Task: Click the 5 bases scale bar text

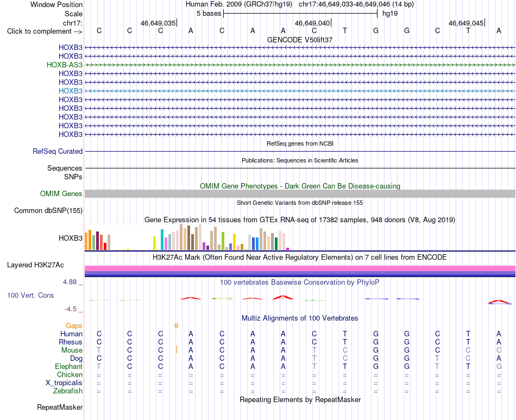Action: (x=209, y=14)
